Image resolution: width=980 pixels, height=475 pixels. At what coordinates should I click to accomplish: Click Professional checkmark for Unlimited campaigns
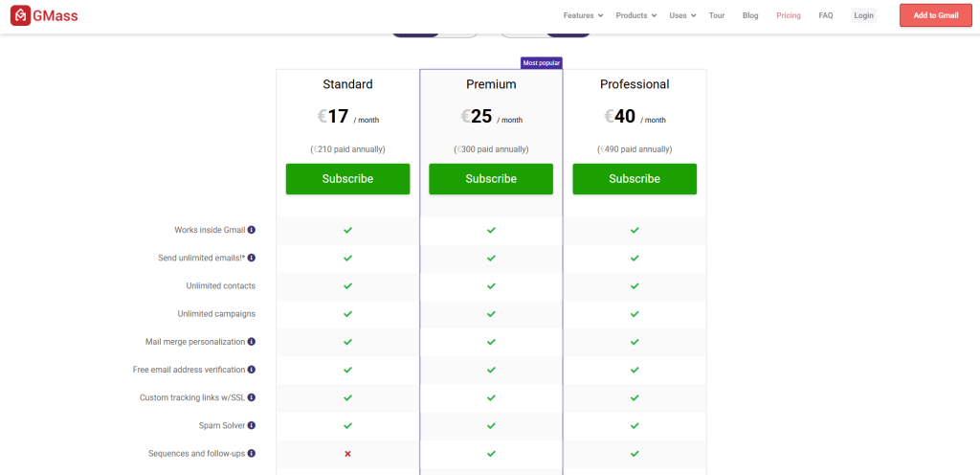(635, 314)
